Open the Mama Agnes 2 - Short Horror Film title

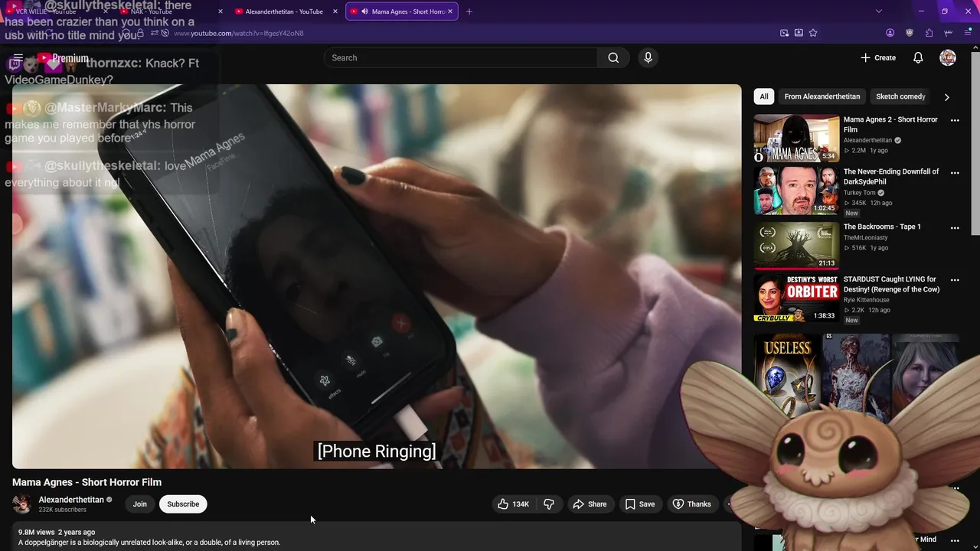click(890, 125)
